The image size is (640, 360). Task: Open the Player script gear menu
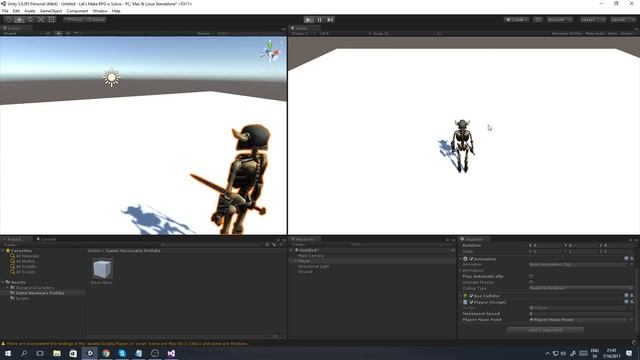632,302
